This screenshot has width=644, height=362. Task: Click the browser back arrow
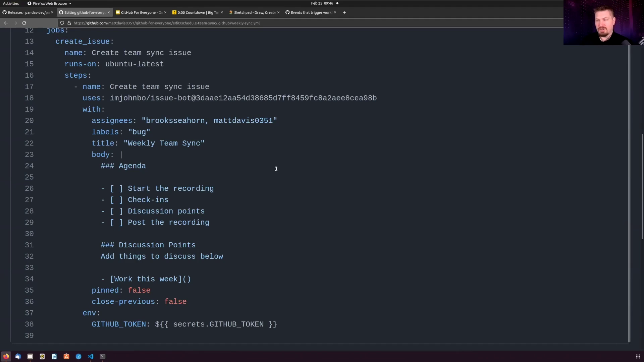pyautogui.click(x=6, y=23)
